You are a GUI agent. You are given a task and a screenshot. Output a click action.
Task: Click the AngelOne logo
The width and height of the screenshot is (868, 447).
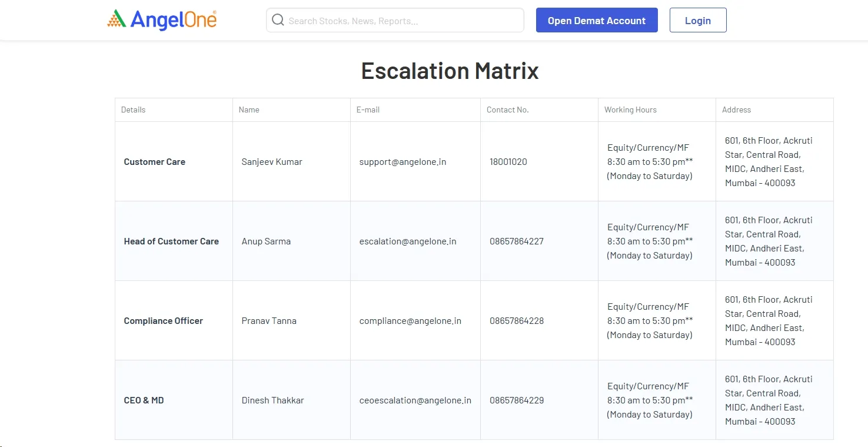click(x=162, y=20)
